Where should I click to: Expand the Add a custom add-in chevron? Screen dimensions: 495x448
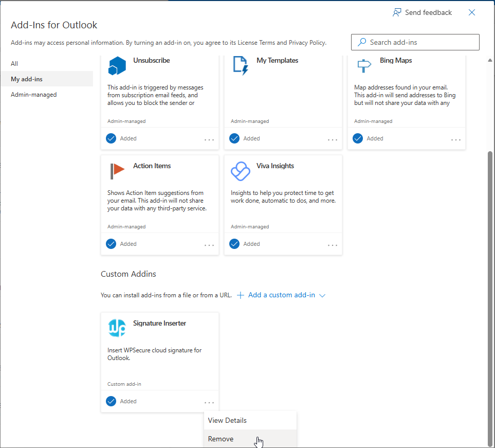coord(322,296)
